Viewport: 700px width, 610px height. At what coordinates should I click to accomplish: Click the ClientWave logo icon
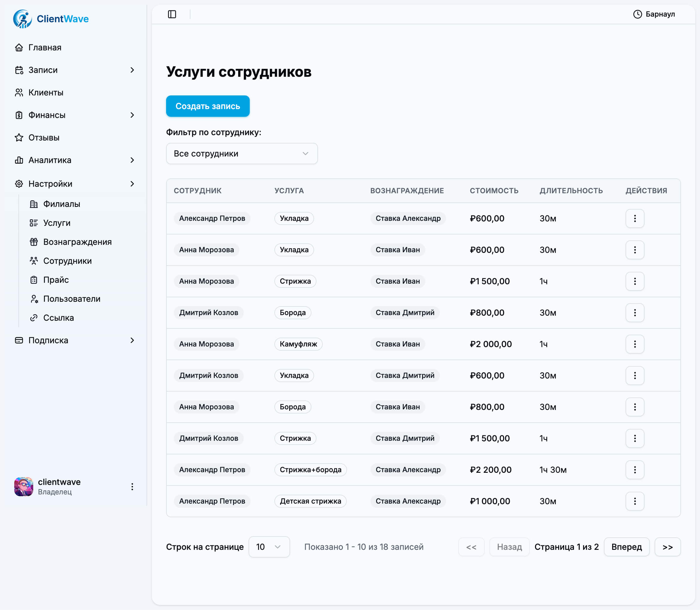point(23,19)
